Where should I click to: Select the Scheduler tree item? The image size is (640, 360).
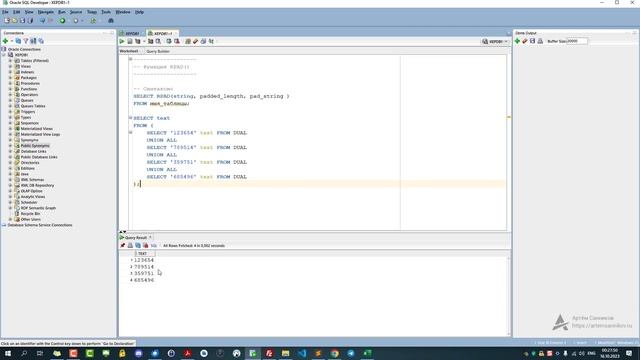point(29,202)
